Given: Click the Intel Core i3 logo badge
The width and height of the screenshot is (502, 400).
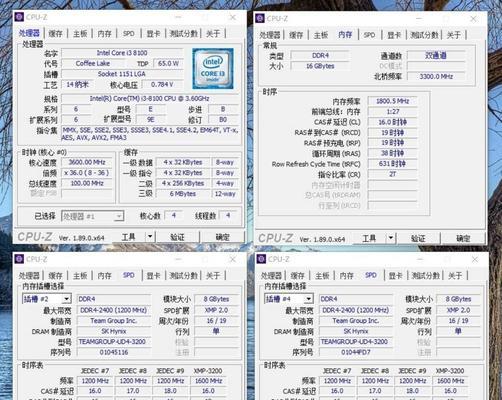Looking at the screenshot, I should tap(213, 69).
